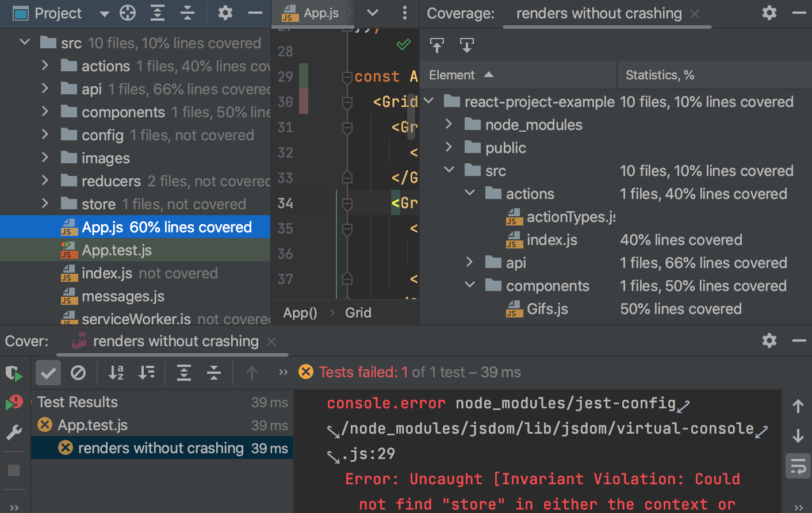Viewport: 812px width, 513px height.
Task: Select App.test.js in the Project tree
Action: [x=117, y=250]
